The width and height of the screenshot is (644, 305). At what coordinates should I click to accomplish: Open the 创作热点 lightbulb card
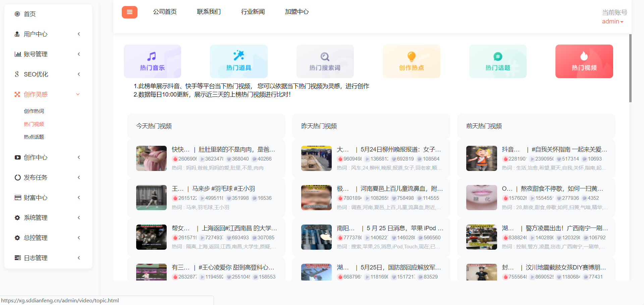[x=411, y=61]
